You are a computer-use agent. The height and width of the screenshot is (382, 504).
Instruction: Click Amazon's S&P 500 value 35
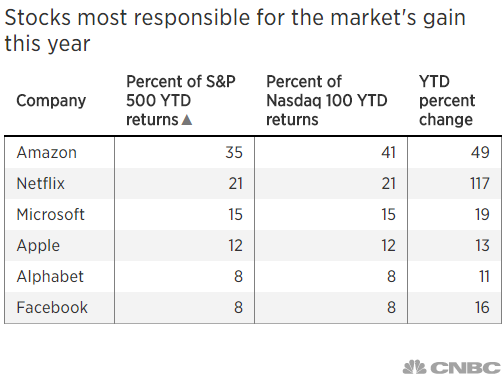pyautogui.click(x=234, y=152)
